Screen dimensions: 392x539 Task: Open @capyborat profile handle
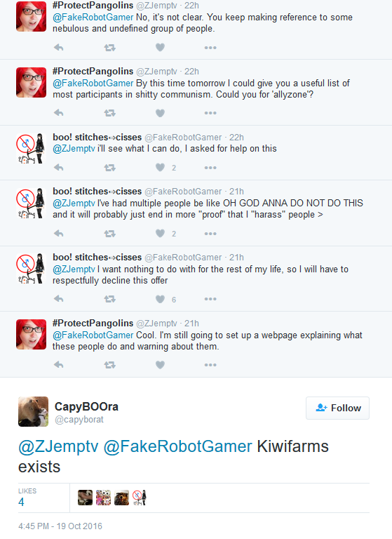click(x=79, y=420)
